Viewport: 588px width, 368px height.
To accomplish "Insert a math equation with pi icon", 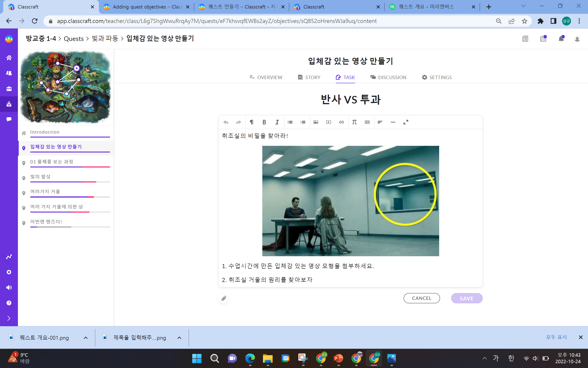I will point(354,122).
